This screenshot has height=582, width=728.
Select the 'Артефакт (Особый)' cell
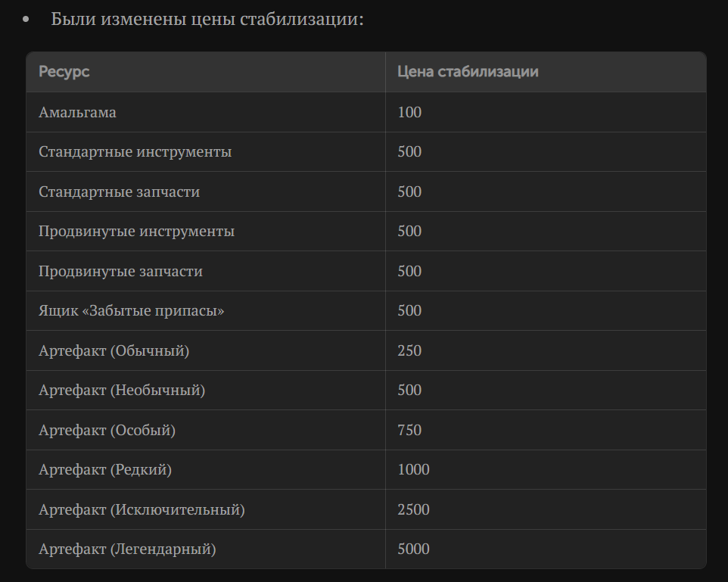click(107, 430)
